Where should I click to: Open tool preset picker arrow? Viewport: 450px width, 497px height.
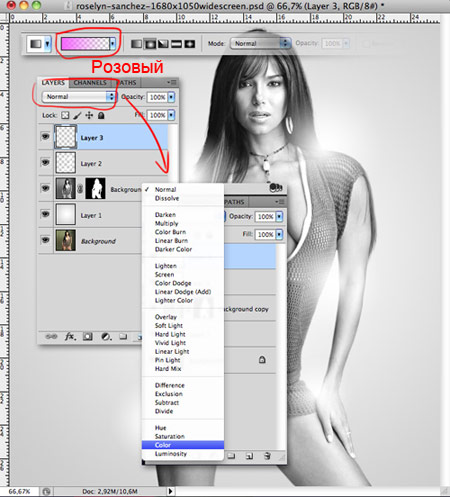(x=47, y=44)
